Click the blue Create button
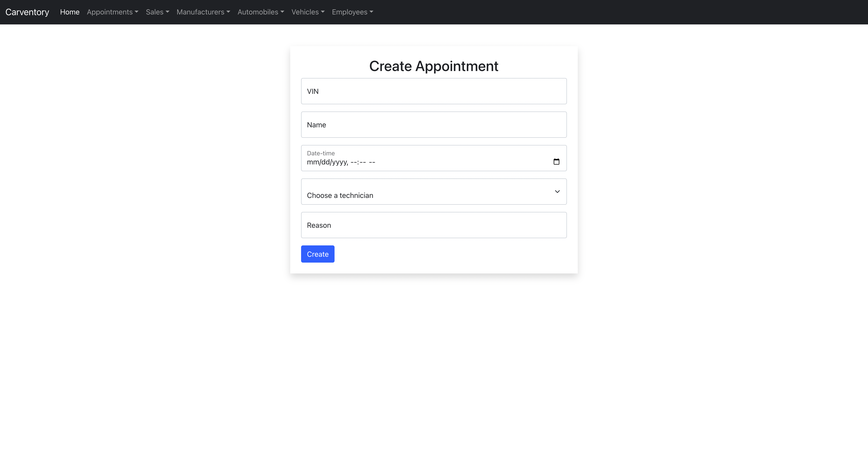This screenshot has height=451, width=868. coord(318,254)
